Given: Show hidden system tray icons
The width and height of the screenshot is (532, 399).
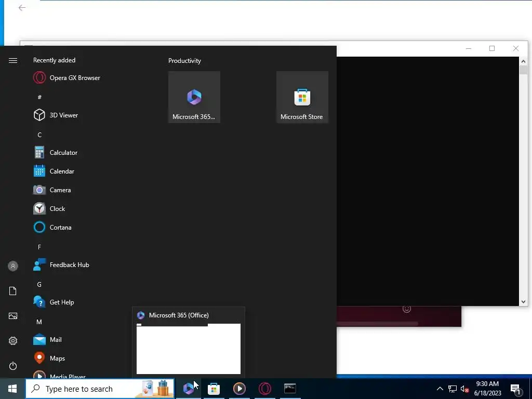Looking at the screenshot, I should click(440, 389).
